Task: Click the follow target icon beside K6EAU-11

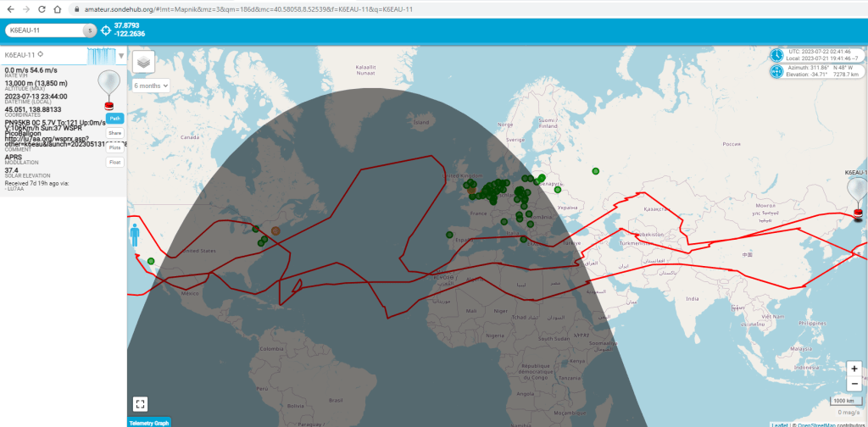Action: (39, 54)
